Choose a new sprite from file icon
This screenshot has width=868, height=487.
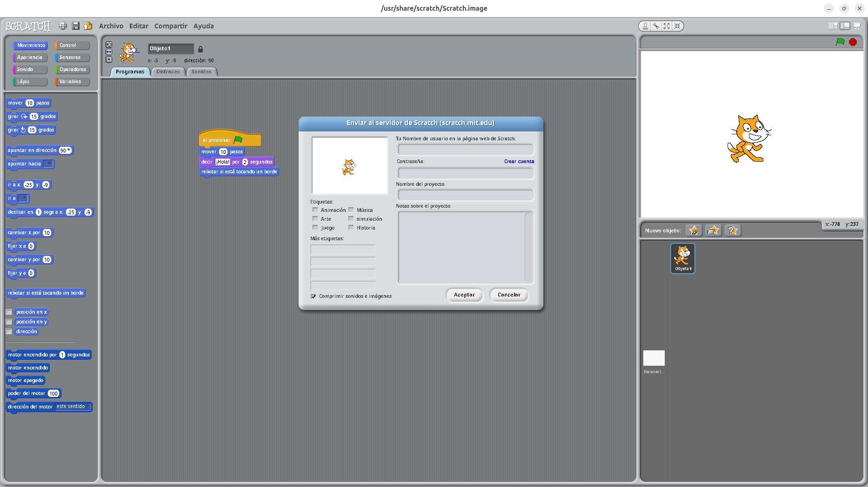(713, 230)
